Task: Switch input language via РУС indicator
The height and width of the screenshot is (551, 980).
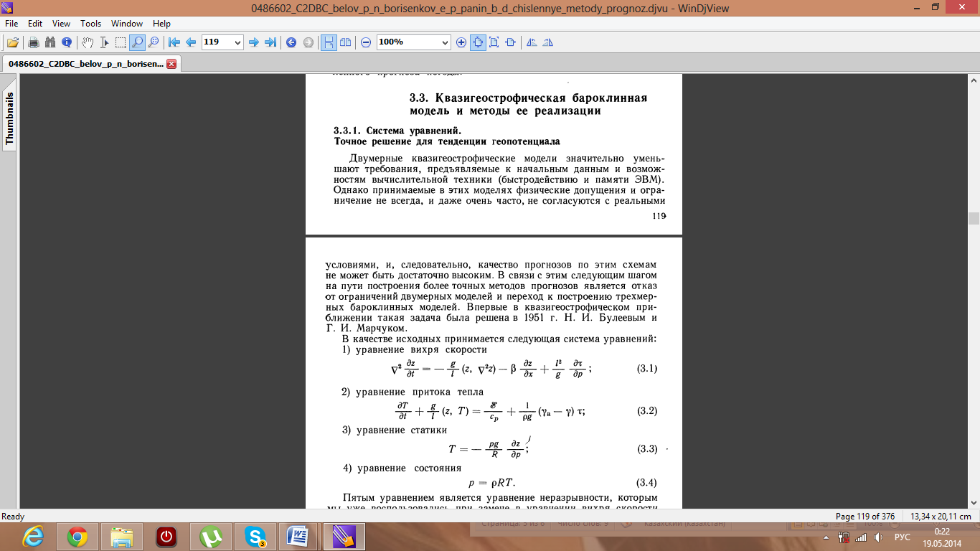Action: pos(903,537)
